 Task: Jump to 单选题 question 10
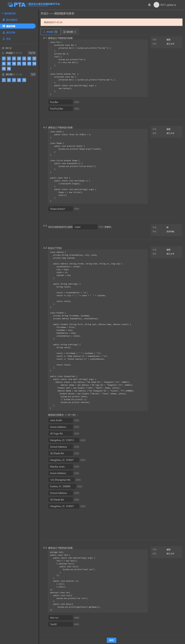click(14, 64)
